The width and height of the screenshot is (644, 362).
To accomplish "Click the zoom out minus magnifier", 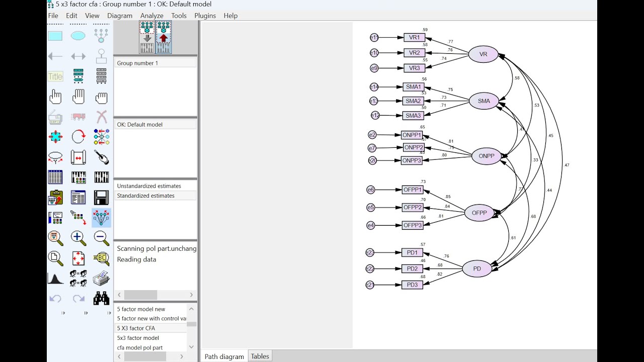I will (x=101, y=237).
